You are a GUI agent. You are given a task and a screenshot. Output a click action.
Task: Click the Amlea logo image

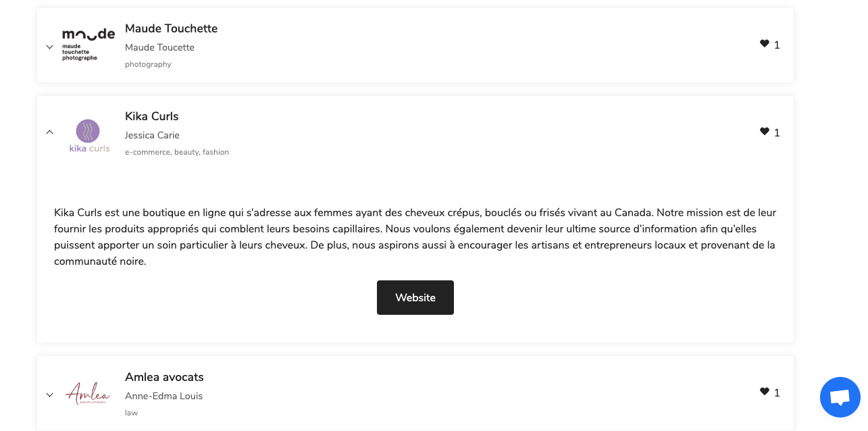pyautogui.click(x=88, y=394)
